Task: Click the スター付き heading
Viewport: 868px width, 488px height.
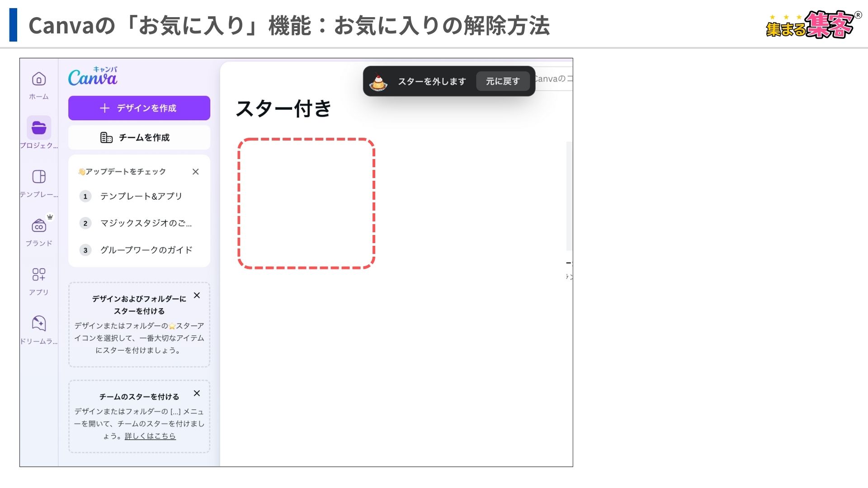Action: point(284,108)
